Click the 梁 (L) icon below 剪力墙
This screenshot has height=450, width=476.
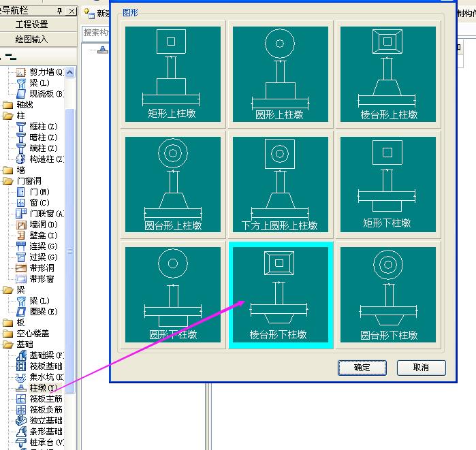pyautogui.click(x=20, y=83)
